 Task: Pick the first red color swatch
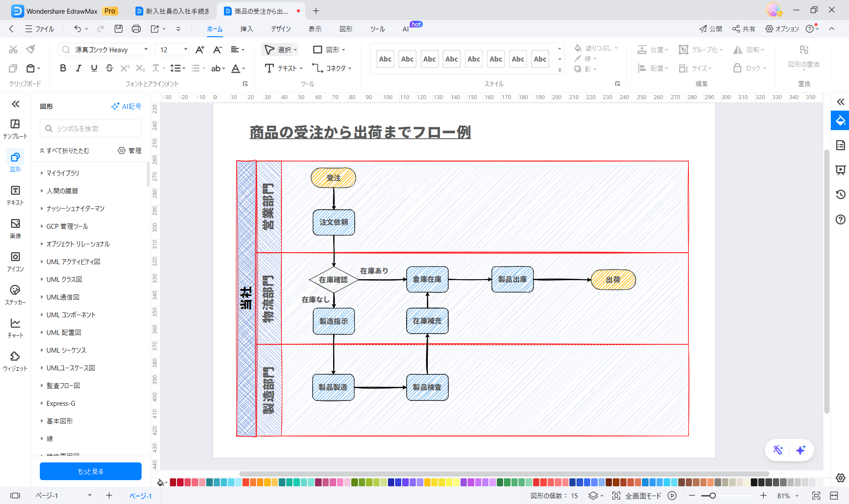coord(173,482)
